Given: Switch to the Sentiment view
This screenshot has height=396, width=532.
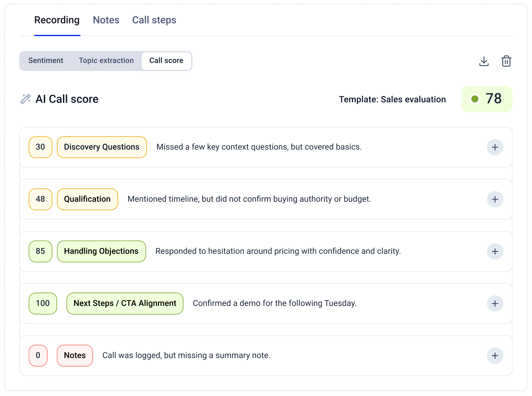Looking at the screenshot, I should 46,61.
